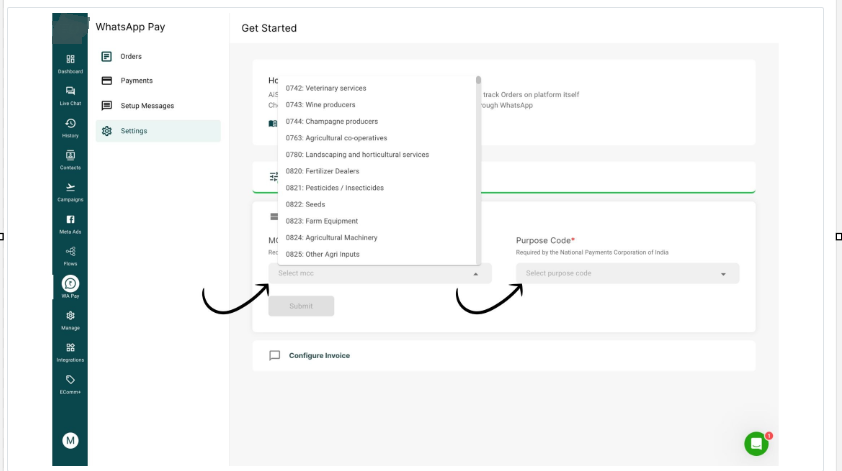Screen dimensions: 842x471
Task: Click the Configure Invoice chat icon
Action: point(274,356)
